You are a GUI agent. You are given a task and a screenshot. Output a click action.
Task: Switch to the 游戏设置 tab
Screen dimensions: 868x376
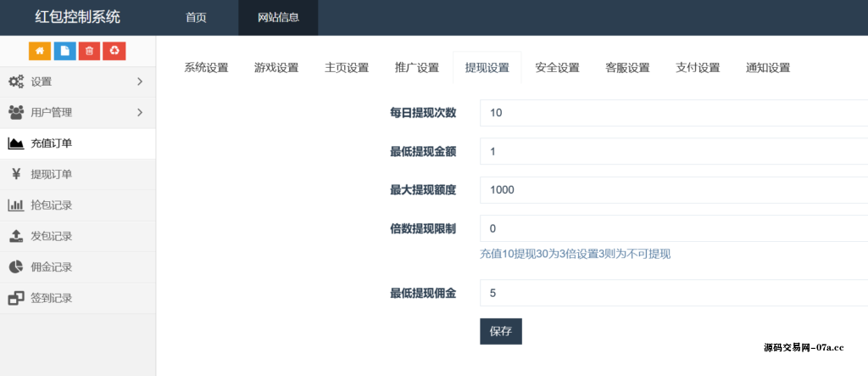(x=276, y=68)
